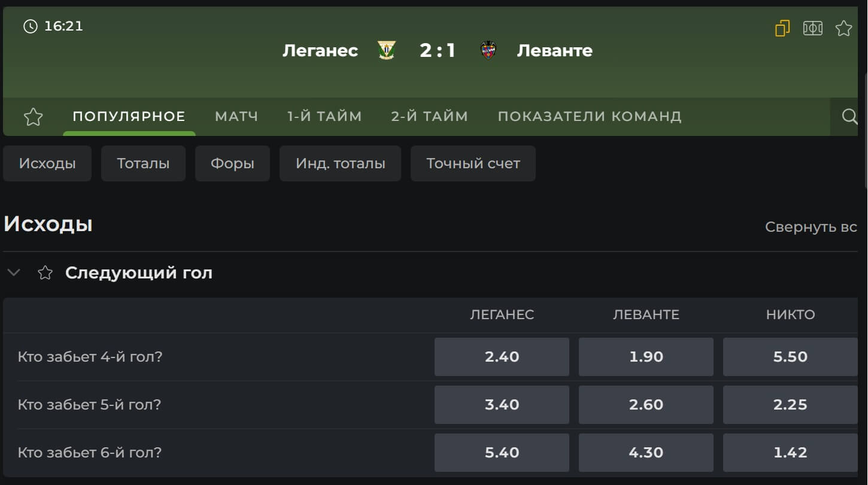Click the clock icon near match time
This screenshot has width=868, height=485.
click(30, 26)
